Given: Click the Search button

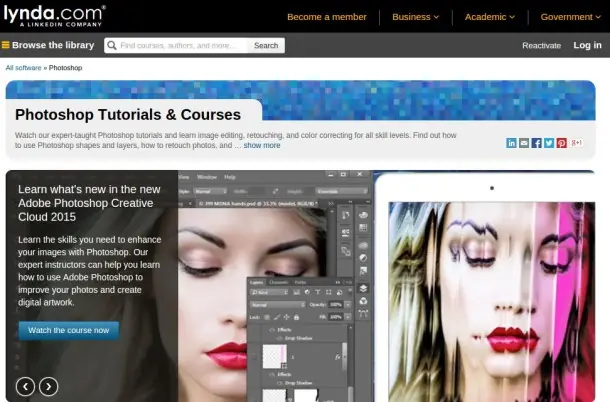Looking at the screenshot, I should click(266, 46).
